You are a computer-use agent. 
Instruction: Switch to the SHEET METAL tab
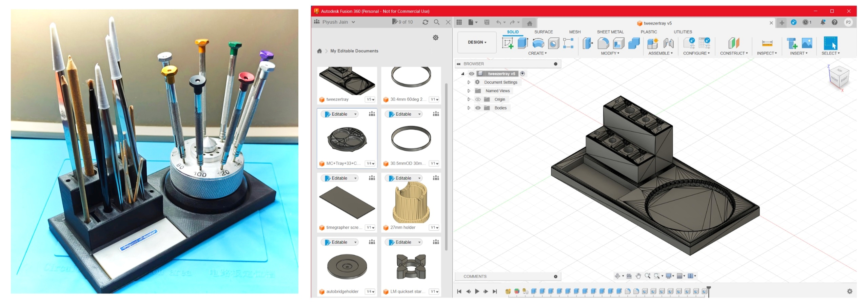point(610,32)
